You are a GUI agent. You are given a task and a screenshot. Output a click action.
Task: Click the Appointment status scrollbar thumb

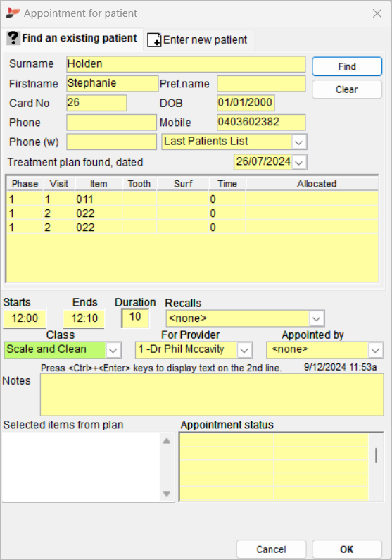click(376, 455)
